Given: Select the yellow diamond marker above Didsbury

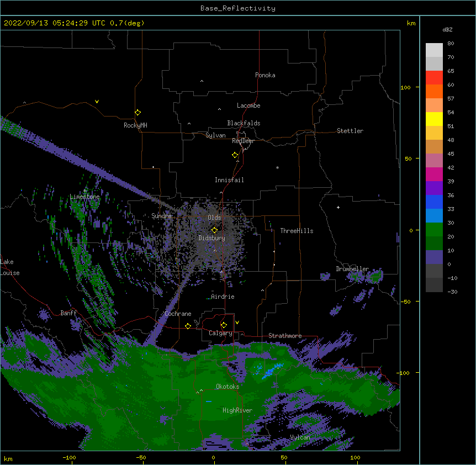Looking at the screenshot, I should tap(214, 230).
